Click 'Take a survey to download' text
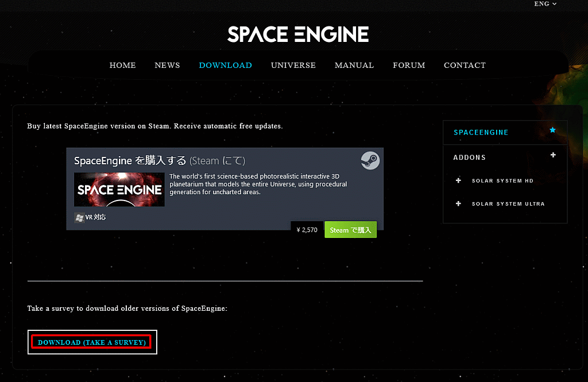 pyautogui.click(x=127, y=308)
